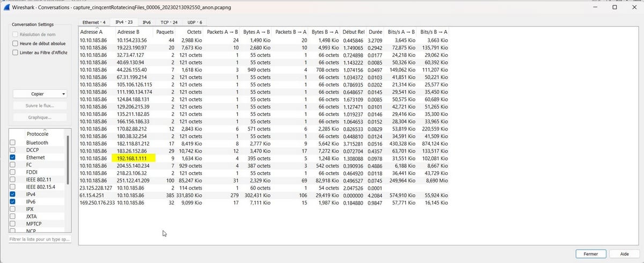The width and height of the screenshot is (644, 263).
Task: Select row with address 170.82.88.212
Action: click(x=264, y=129)
